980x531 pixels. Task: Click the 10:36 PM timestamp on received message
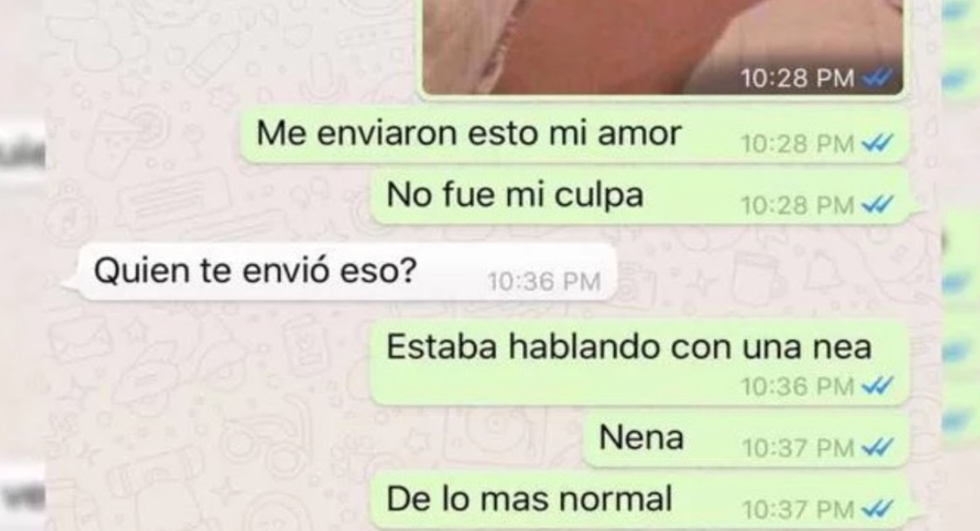click(544, 283)
